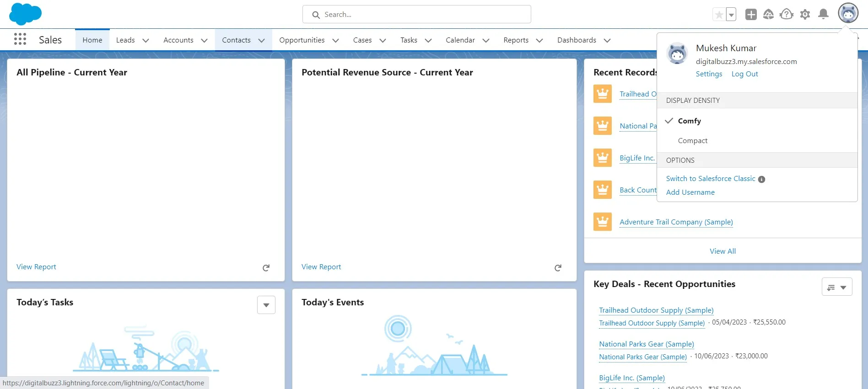Open the Calendar tab
This screenshot has height=389, width=868.
pos(460,40)
